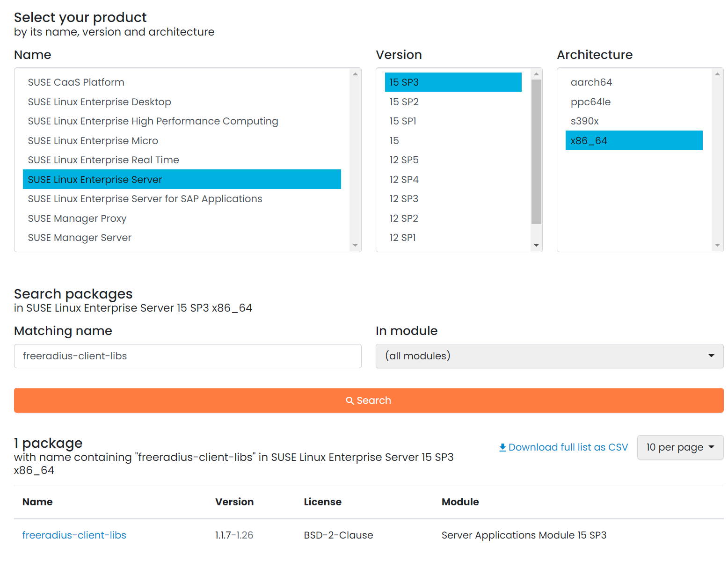Click the scroll-down arrow of Version list
Screen dimensions: 728x561
(x=536, y=245)
